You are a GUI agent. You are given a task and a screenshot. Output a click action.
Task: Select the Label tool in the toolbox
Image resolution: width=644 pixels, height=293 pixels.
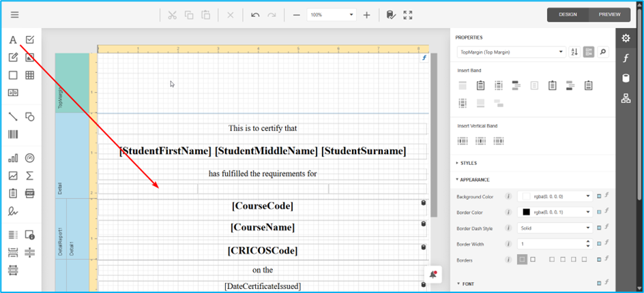[13, 40]
